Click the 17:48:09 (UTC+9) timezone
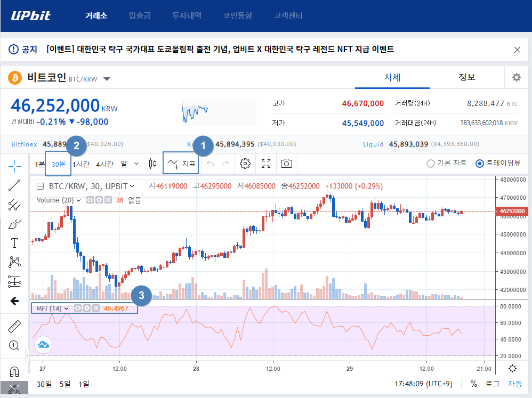532x398 pixels. (423, 384)
